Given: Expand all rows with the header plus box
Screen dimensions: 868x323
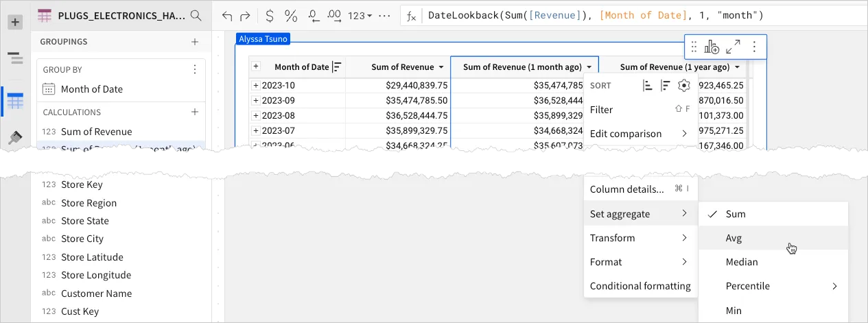Looking at the screenshot, I should click(256, 67).
